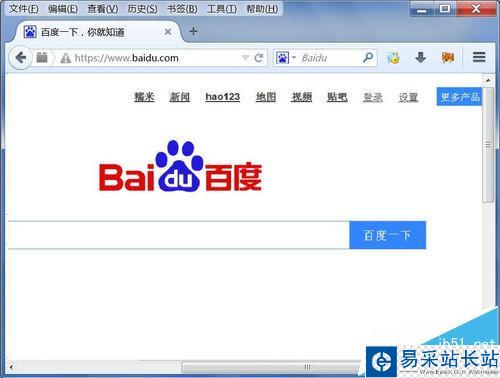Open the downloads arrow icon

(x=421, y=58)
